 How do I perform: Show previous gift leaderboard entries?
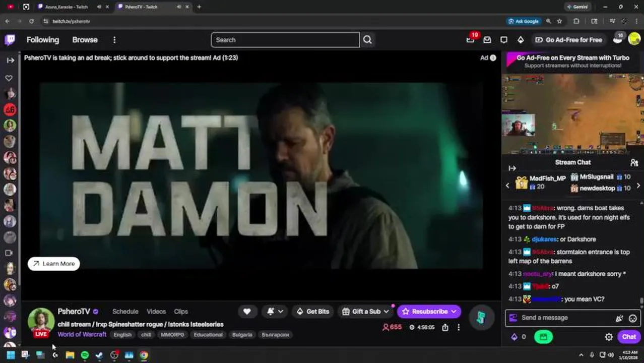[507, 186]
